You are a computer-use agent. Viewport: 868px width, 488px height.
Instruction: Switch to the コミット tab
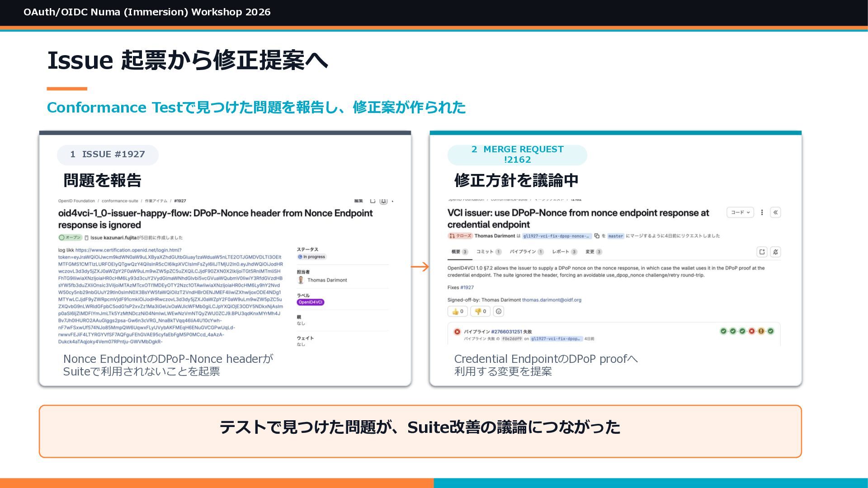489,252
